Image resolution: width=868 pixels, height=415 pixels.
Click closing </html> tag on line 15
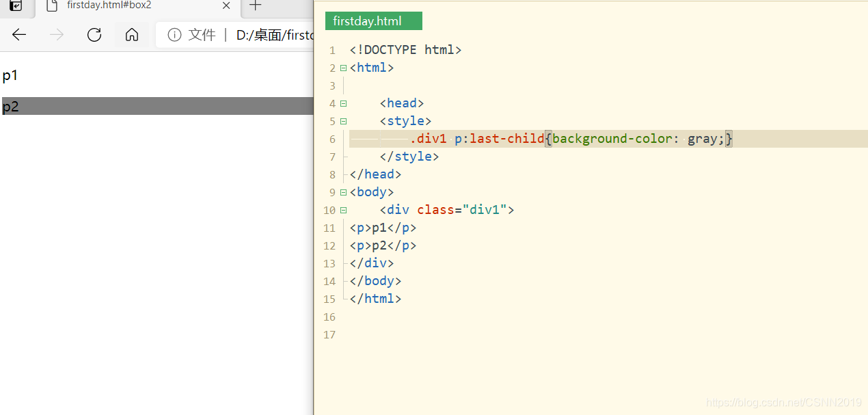pos(375,299)
